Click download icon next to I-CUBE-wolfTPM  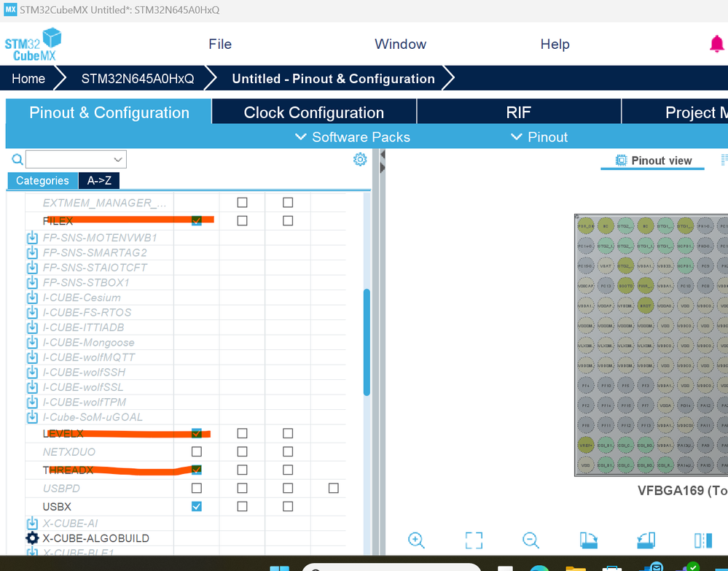click(32, 402)
